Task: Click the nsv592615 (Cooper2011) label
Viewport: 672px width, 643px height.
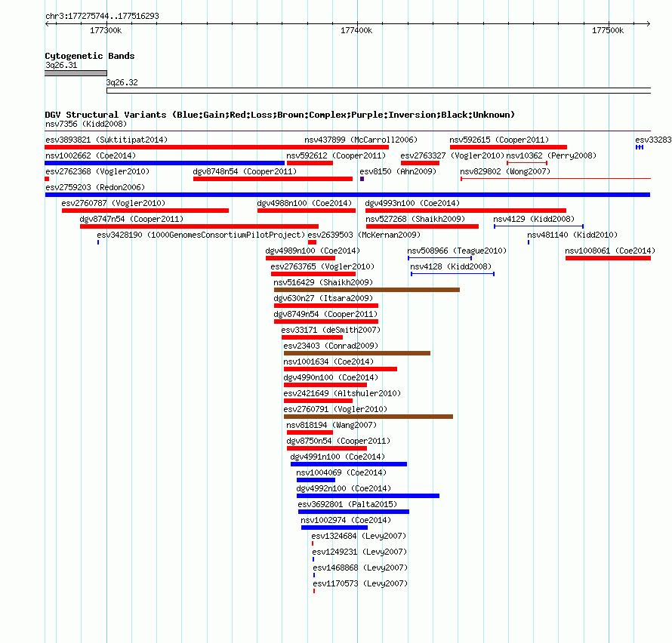Action: pyautogui.click(x=499, y=140)
